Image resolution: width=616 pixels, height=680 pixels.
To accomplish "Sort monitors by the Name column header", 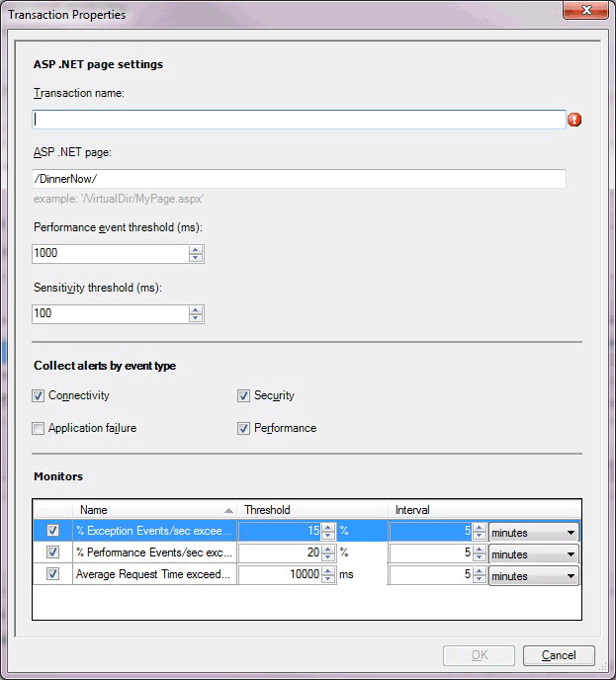I will click(x=154, y=510).
